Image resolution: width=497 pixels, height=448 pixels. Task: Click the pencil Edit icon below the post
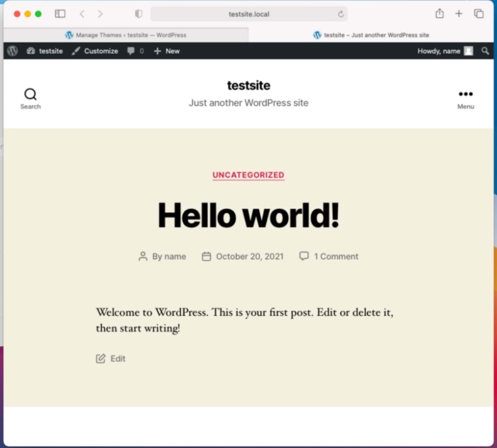tap(101, 359)
